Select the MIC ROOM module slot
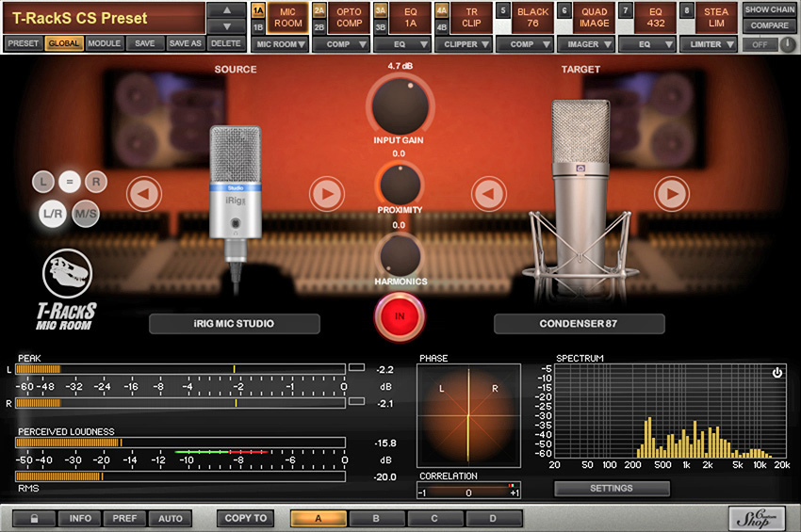 pyautogui.click(x=287, y=18)
